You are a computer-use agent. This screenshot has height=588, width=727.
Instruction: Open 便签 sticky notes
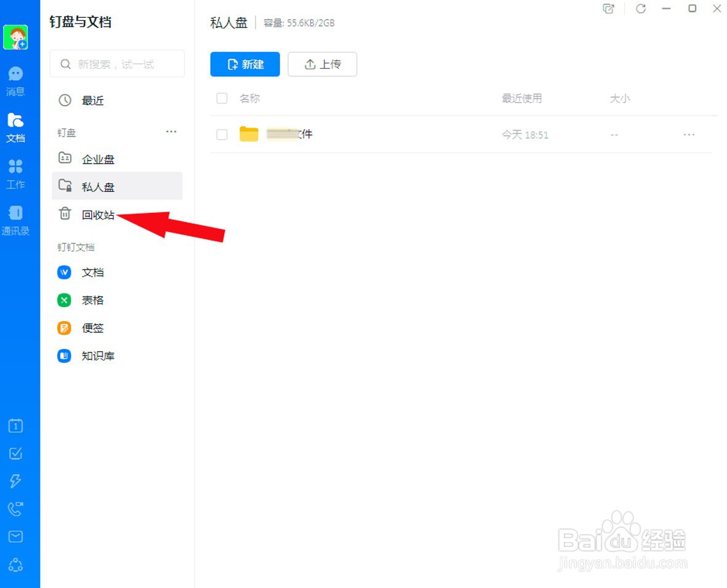click(x=92, y=328)
